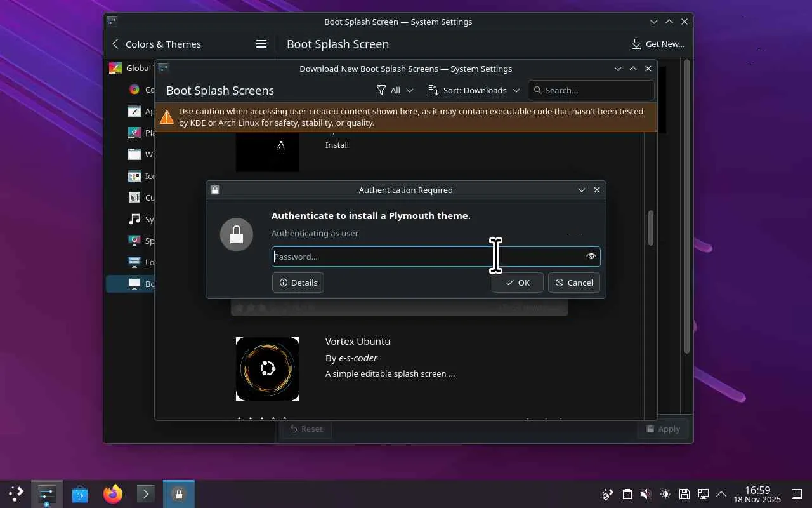This screenshot has height=508, width=812.
Task: Select the Colors sidebar icon
Action: 134,90
